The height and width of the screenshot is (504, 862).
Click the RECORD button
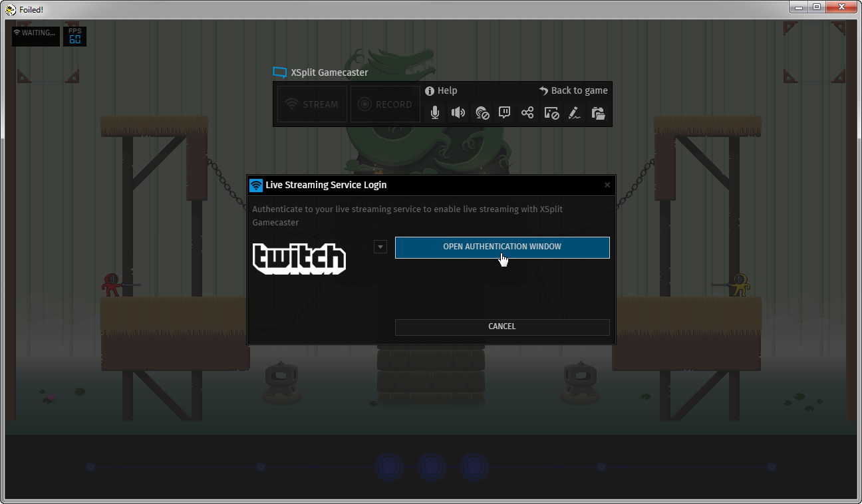point(385,104)
